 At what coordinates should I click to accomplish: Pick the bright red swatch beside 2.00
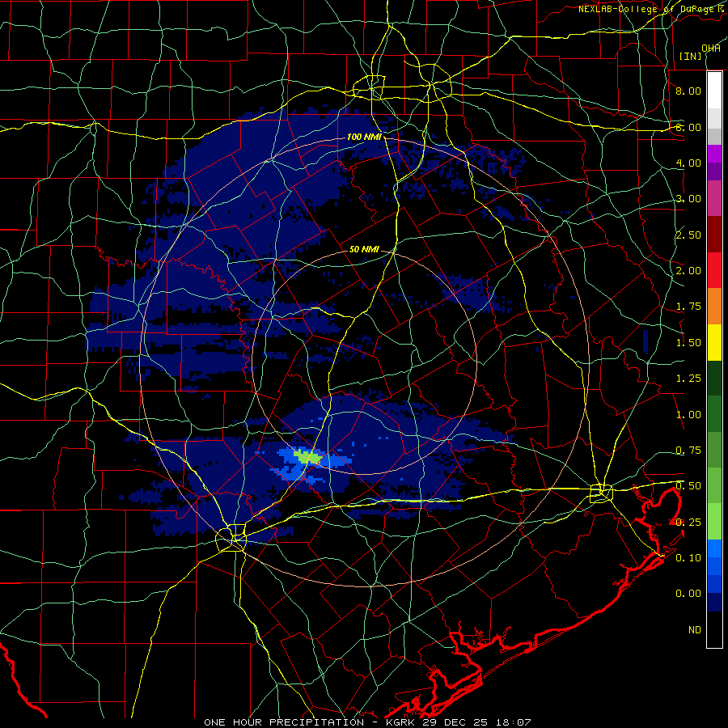(x=714, y=269)
